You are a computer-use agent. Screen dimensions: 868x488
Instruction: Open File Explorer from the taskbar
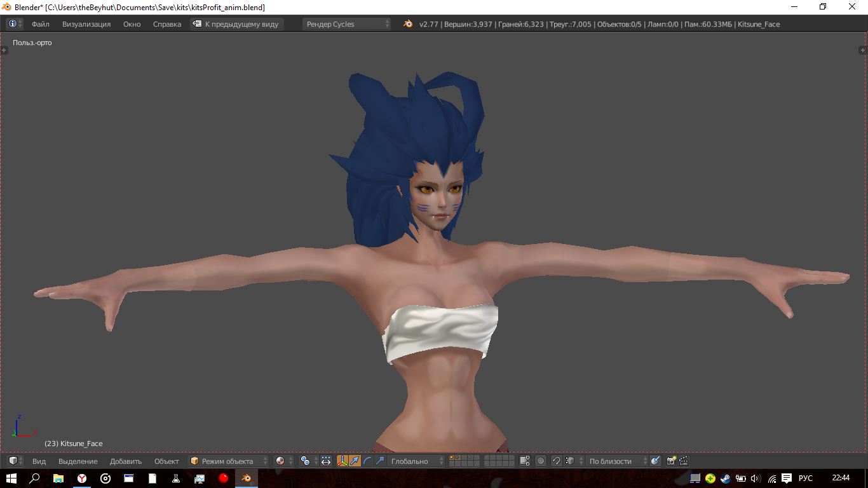pos(58,478)
